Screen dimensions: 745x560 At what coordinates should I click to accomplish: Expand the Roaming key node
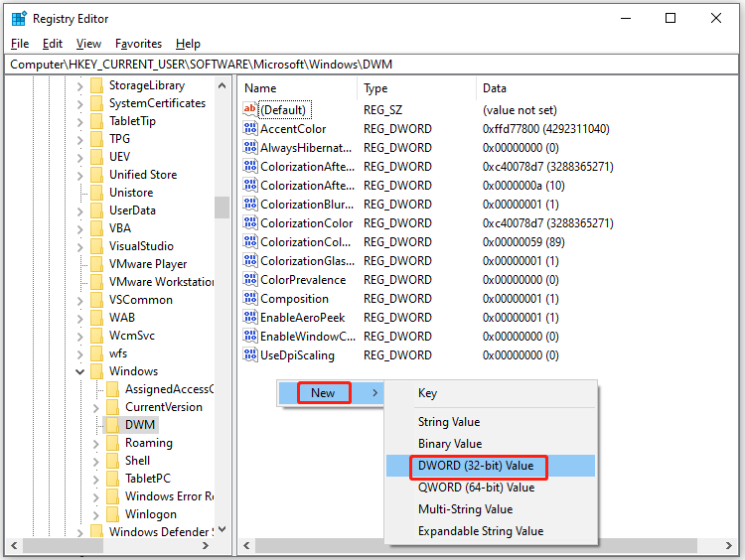(96, 444)
